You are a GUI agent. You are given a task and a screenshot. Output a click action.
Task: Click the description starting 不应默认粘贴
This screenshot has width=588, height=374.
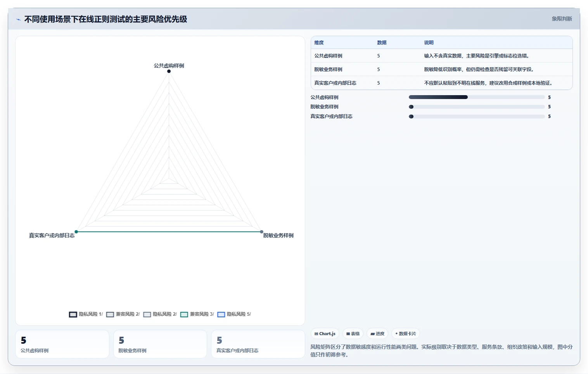click(488, 83)
